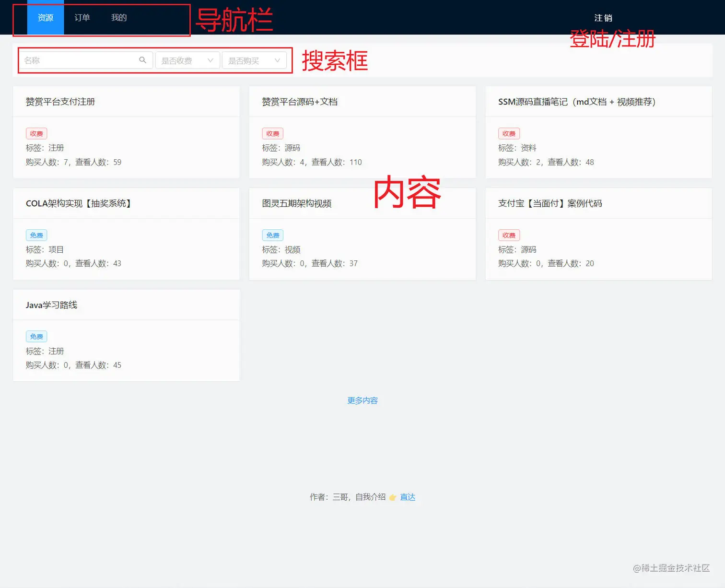Go to the 我的 tab
Viewport: 725px width, 588px height.
[119, 18]
